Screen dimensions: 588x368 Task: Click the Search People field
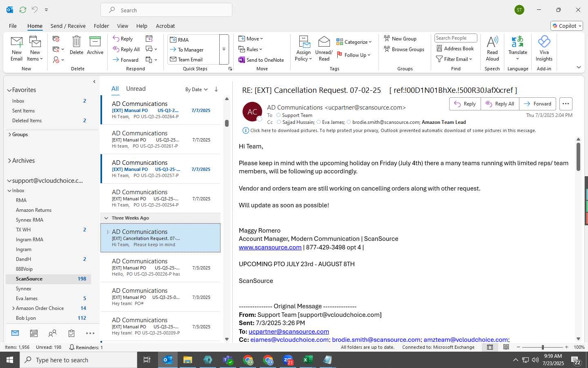(x=456, y=38)
